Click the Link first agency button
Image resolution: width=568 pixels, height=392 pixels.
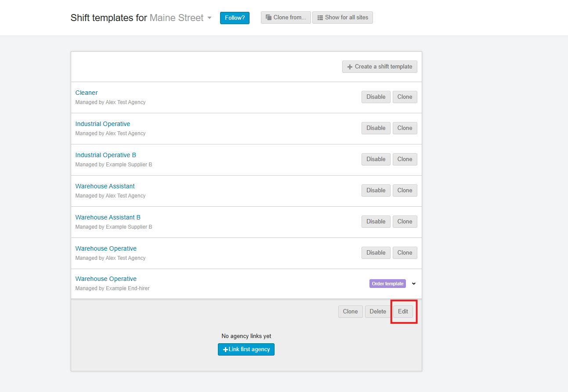[x=246, y=349]
